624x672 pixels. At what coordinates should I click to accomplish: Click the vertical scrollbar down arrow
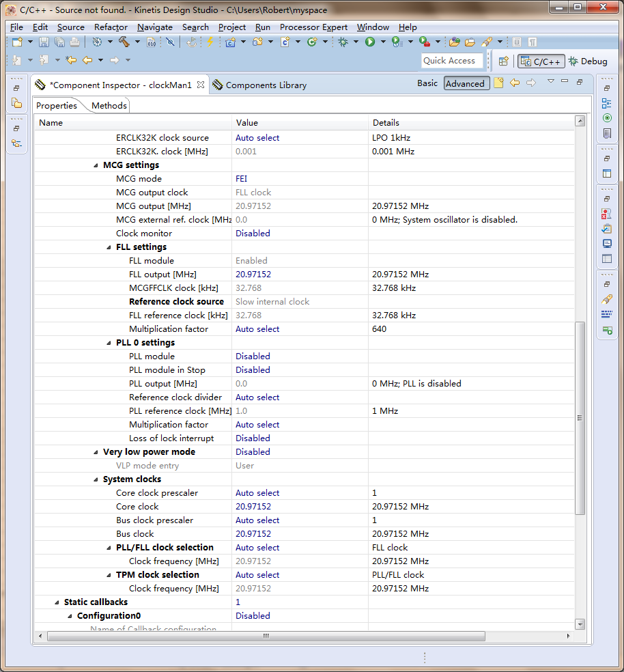point(580,624)
